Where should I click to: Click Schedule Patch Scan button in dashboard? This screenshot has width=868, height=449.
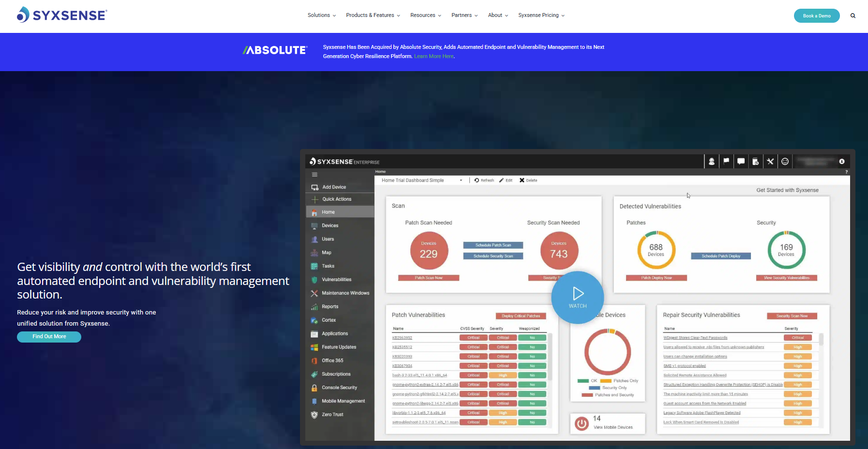click(493, 245)
